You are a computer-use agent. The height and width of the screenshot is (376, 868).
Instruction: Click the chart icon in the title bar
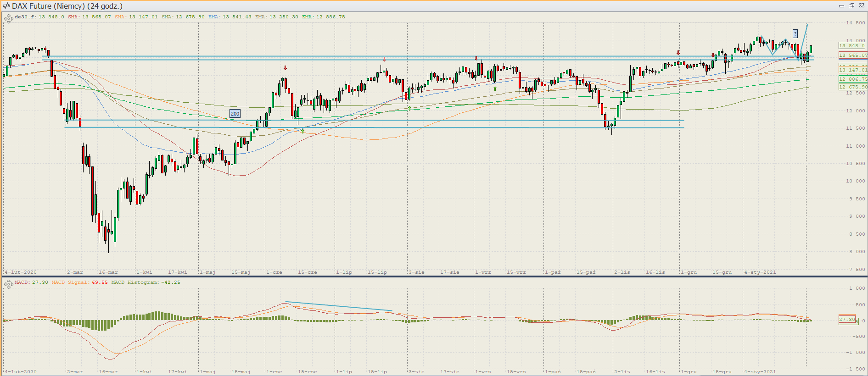[x=6, y=6]
